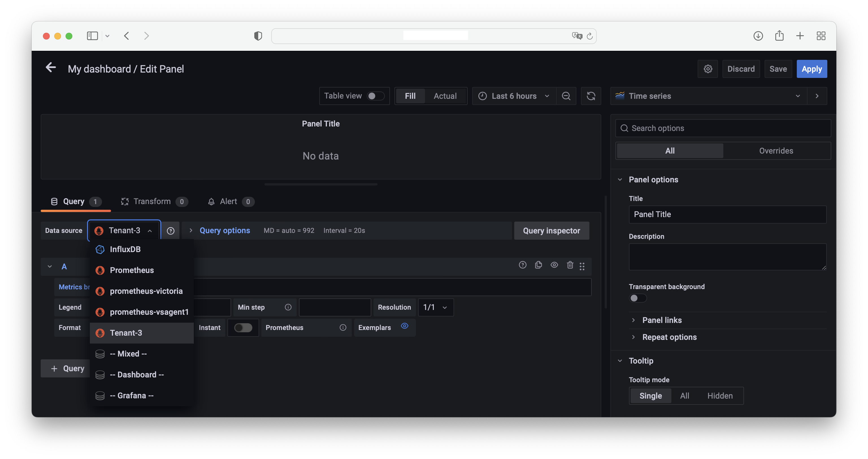Set tooltip mode to Hidden

click(x=720, y=396)
